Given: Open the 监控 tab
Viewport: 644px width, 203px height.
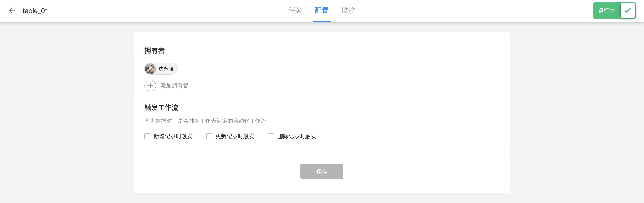Looking at the screenshot, I should point(348,10).
